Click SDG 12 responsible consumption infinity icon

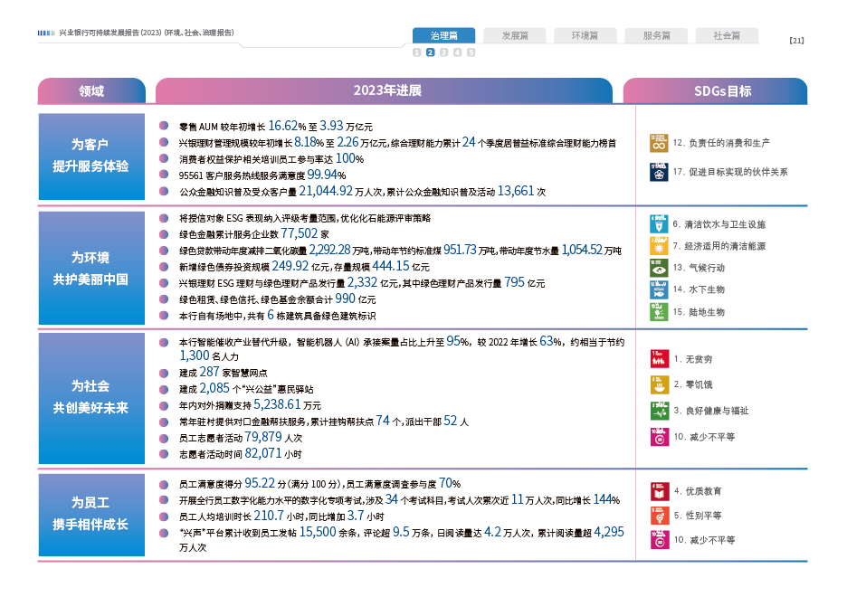click(x=658, y=143)
